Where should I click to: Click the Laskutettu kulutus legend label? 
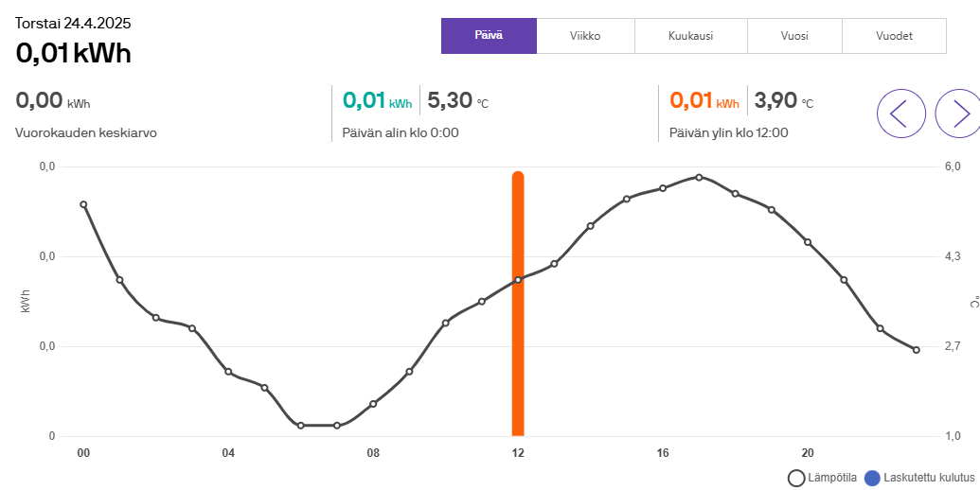click(929, 479)
